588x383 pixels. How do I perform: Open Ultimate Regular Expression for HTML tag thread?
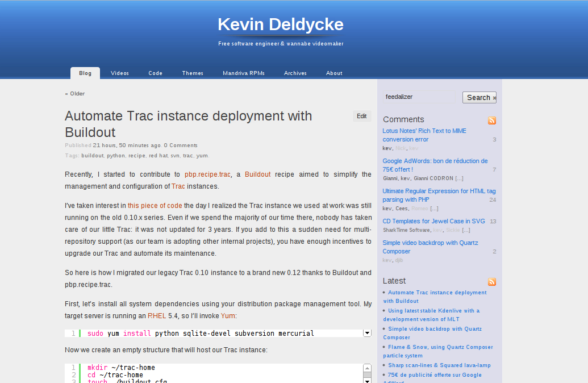click(439, 195)
